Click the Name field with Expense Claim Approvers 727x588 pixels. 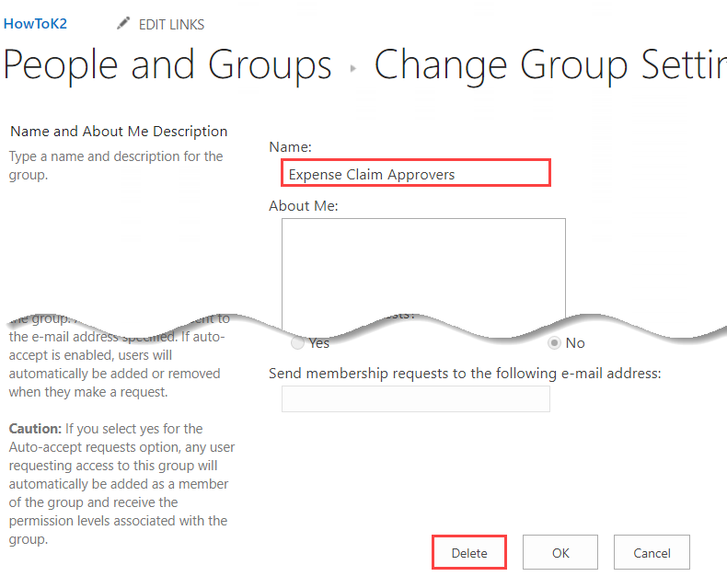[x=416, y=173]
